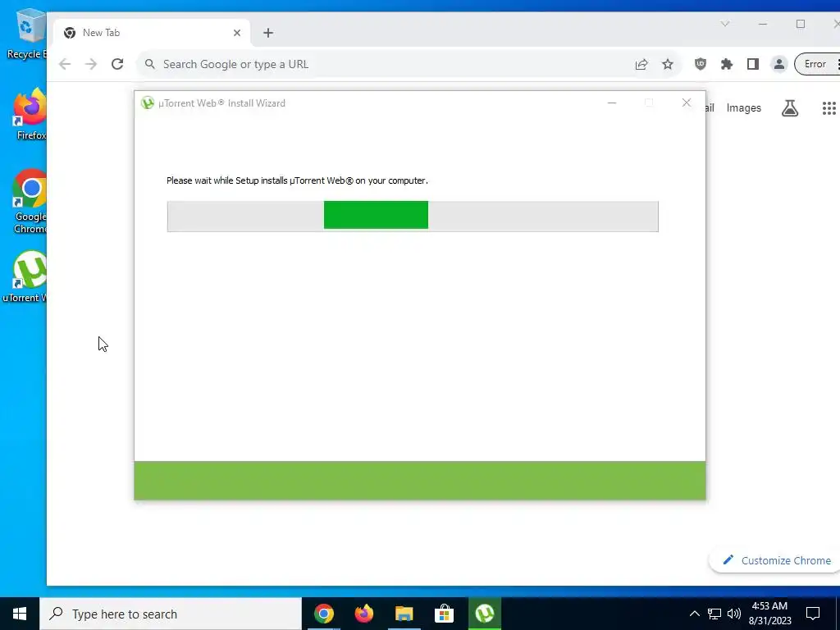Open the taskbar clock and date

(769, 614)
